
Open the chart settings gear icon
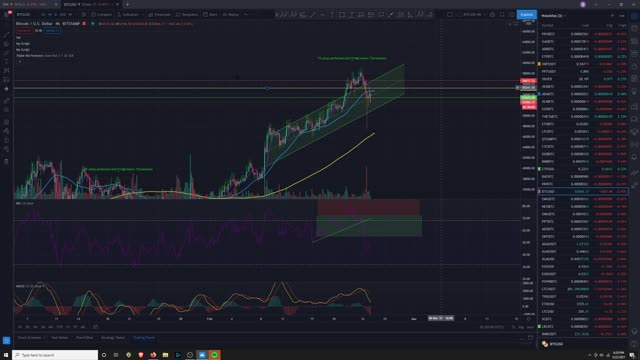click(x=492, y=15)
